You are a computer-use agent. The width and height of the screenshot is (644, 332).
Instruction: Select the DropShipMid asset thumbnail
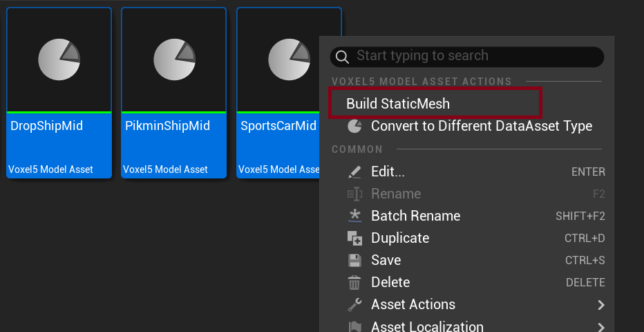59,93
